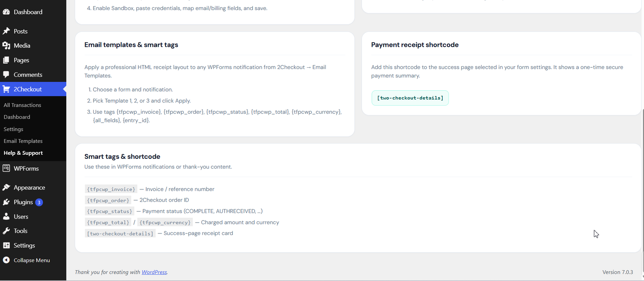Follow the WordPress footer link

coord(154,272)
